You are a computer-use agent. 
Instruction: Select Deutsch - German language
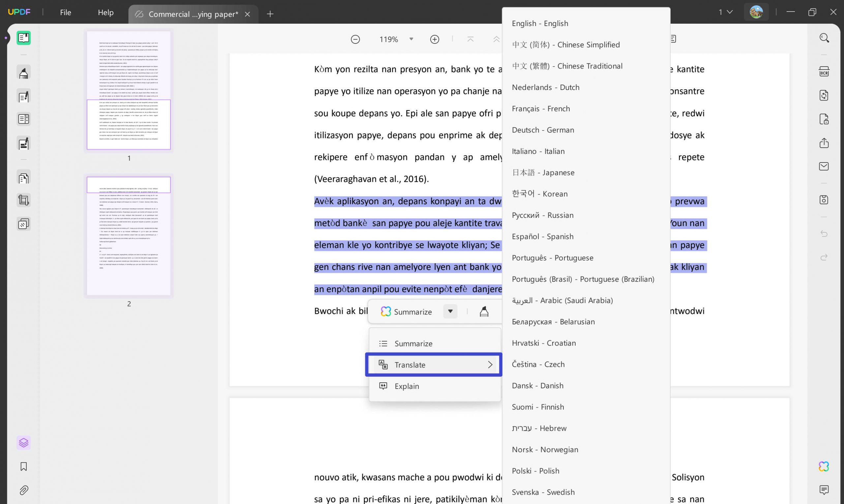point(586,130)
